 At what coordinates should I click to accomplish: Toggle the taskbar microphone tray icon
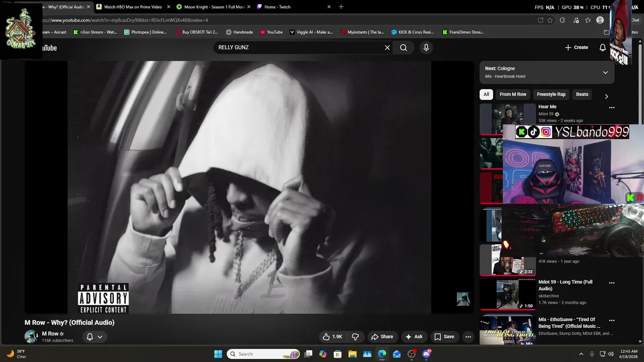[x=592, y=354]
